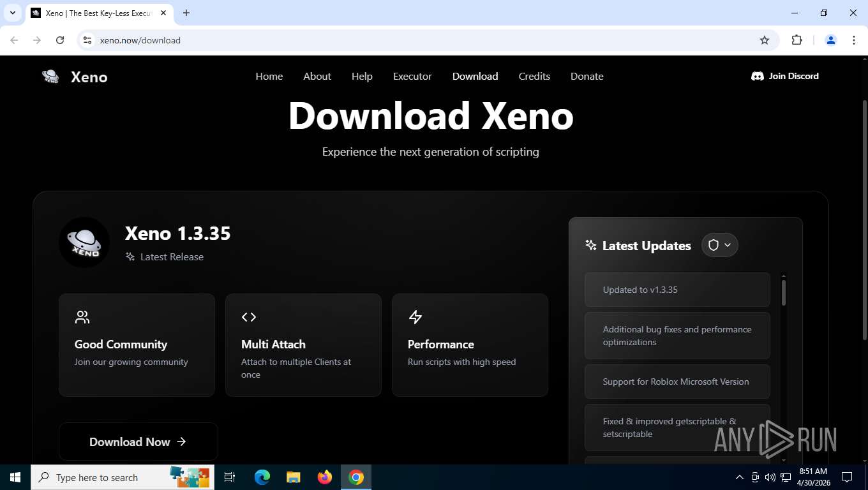Image resolution: width=868 pixels, height=490 pixels.
Task: Select the Performance card title
Action: (440, 344)
